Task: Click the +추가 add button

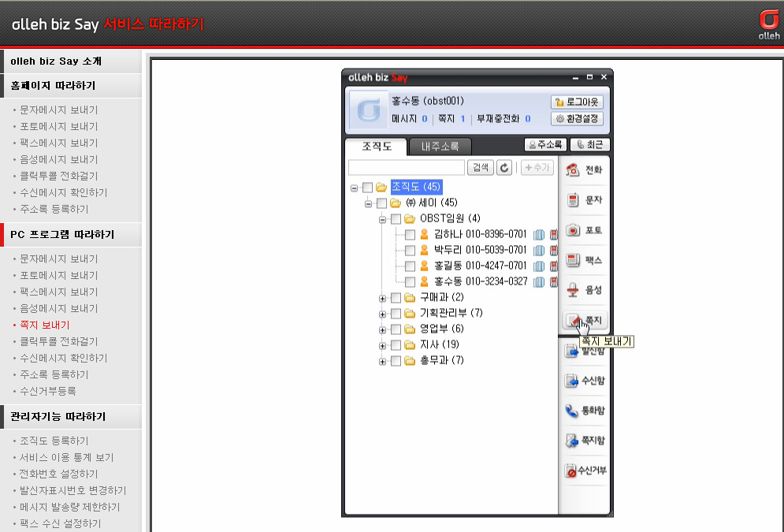Action: (x=537, y=168)
